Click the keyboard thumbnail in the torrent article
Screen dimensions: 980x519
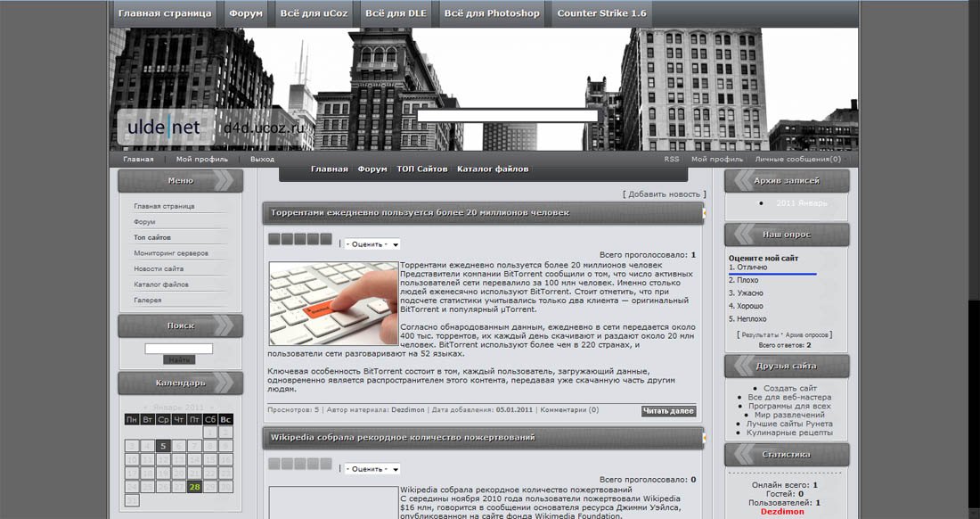334,303
